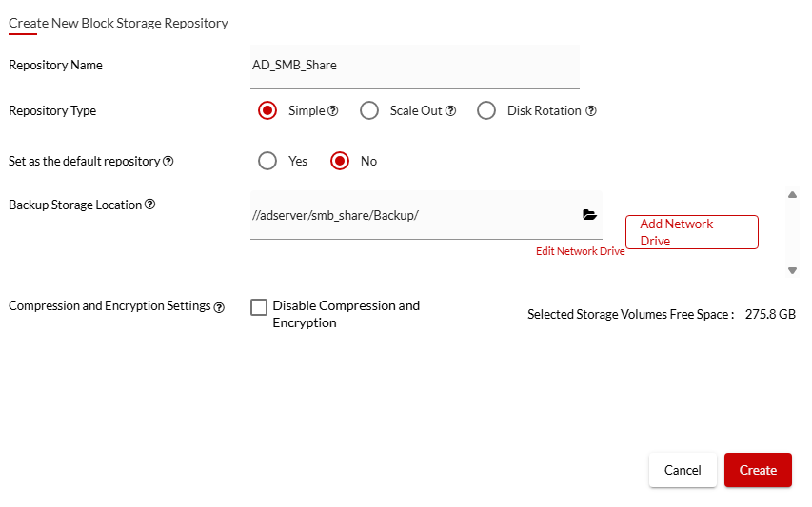812x507 pixels.
Task: Click help icon for default repository setting
Action: pyautogui.click(x=168, y=162)
